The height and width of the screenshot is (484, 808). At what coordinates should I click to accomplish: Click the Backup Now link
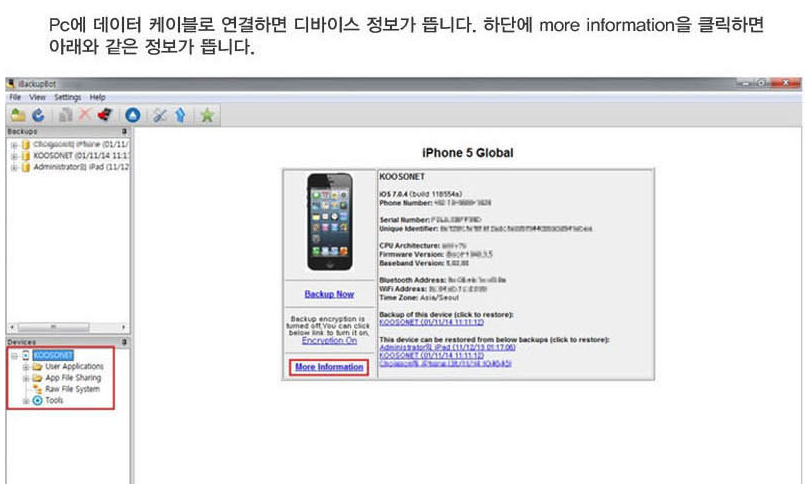click(x=329, y=294)
